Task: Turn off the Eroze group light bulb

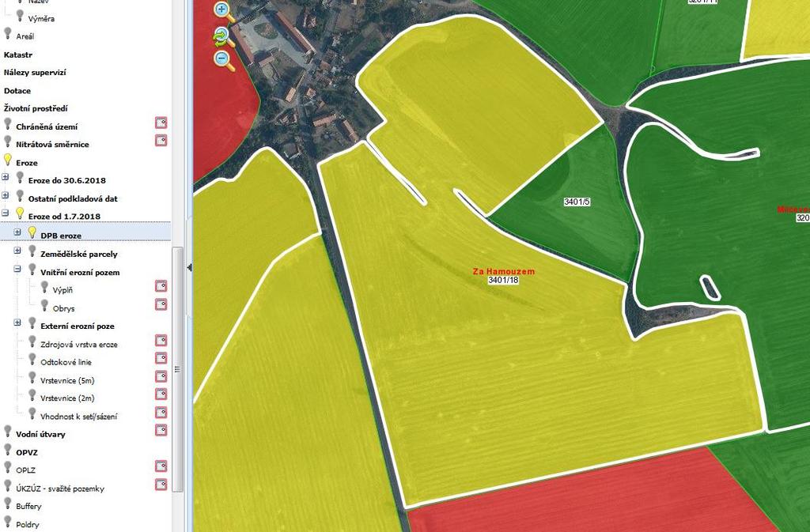Action: coord(8,160)
